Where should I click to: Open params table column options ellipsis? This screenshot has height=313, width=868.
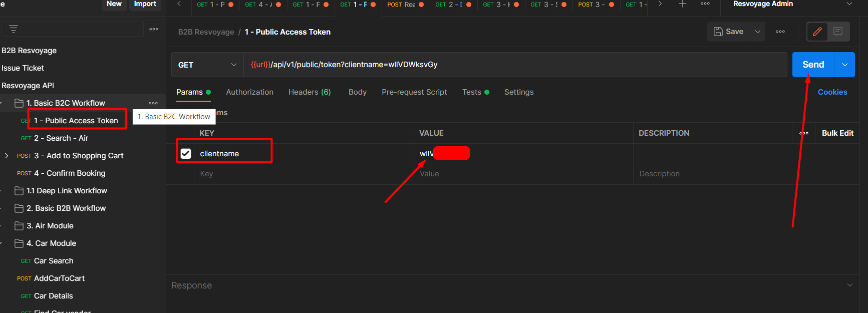click(x=804, y=133)
